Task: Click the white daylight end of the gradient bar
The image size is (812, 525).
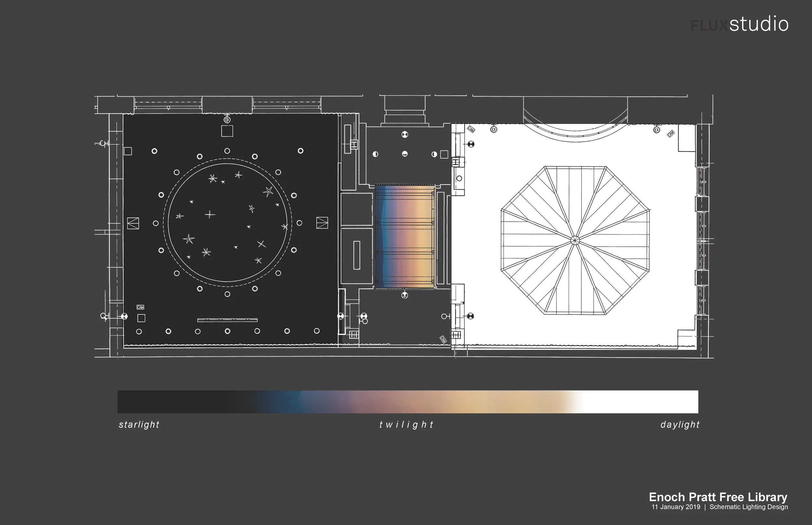Action: (641, 402)
